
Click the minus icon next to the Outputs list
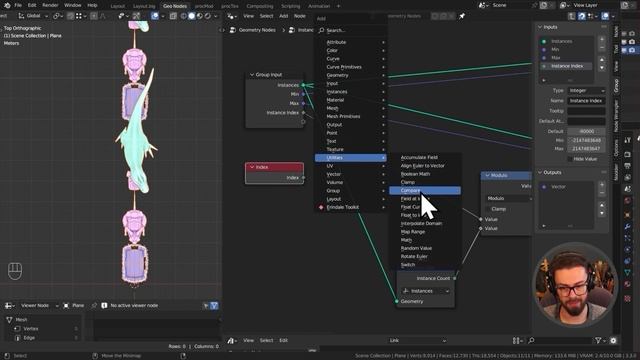pos(602,193)
